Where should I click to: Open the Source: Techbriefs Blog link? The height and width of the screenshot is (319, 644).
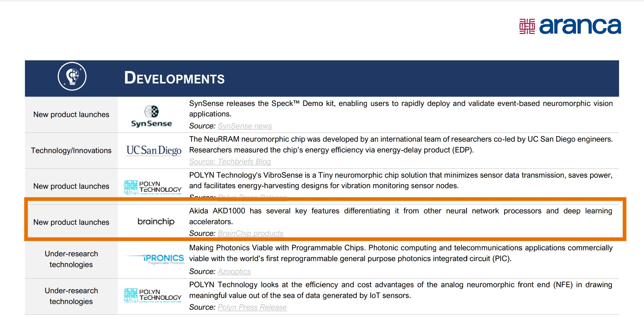click(x=230, y=162)
